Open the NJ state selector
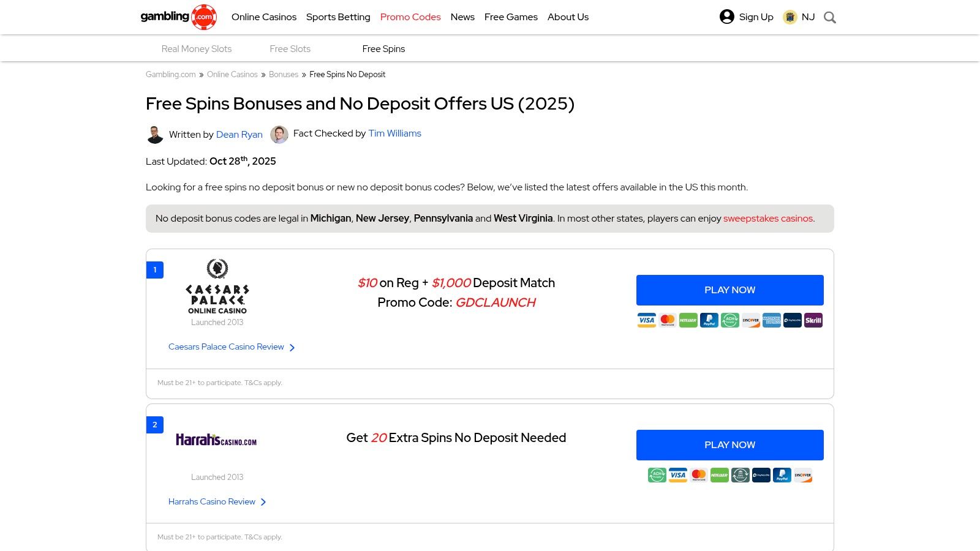The image size is (980, 551). pos(799,17)
